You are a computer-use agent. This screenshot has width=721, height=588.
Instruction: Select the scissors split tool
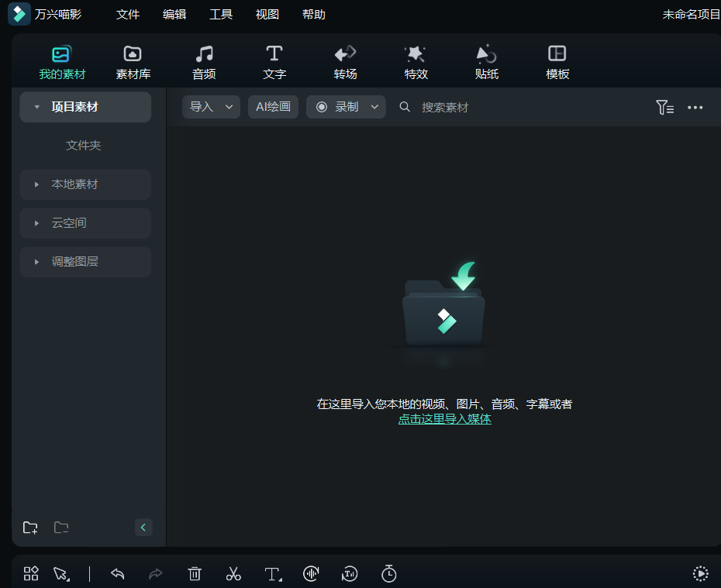pos(233,573)
